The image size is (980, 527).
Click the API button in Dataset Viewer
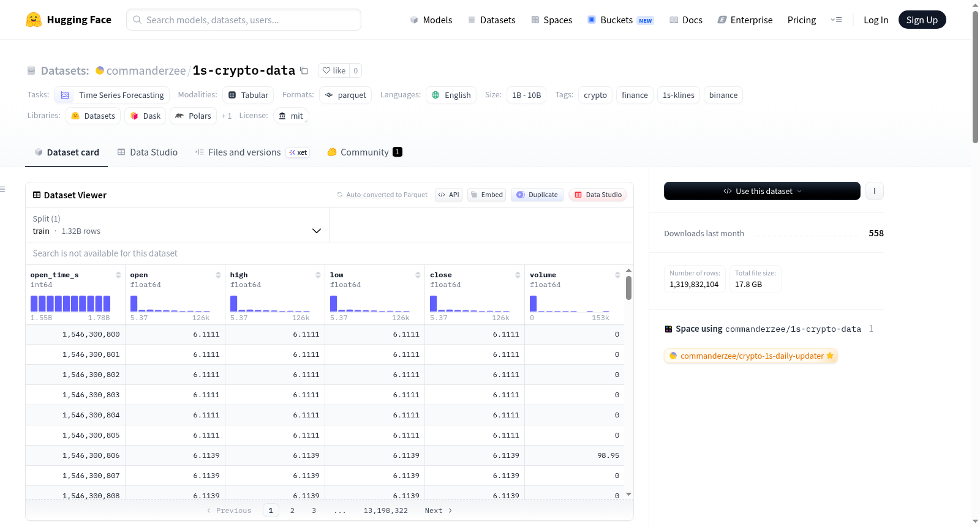pos(448,195)
